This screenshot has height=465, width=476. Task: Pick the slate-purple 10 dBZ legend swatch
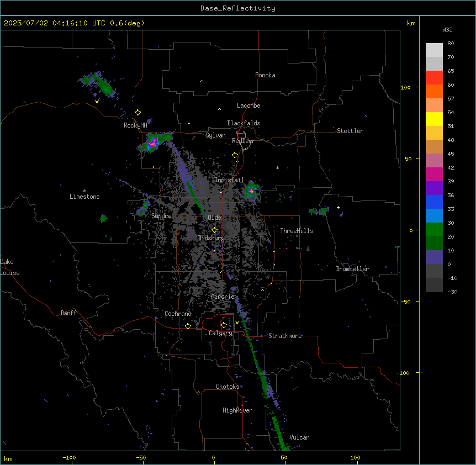434,257
